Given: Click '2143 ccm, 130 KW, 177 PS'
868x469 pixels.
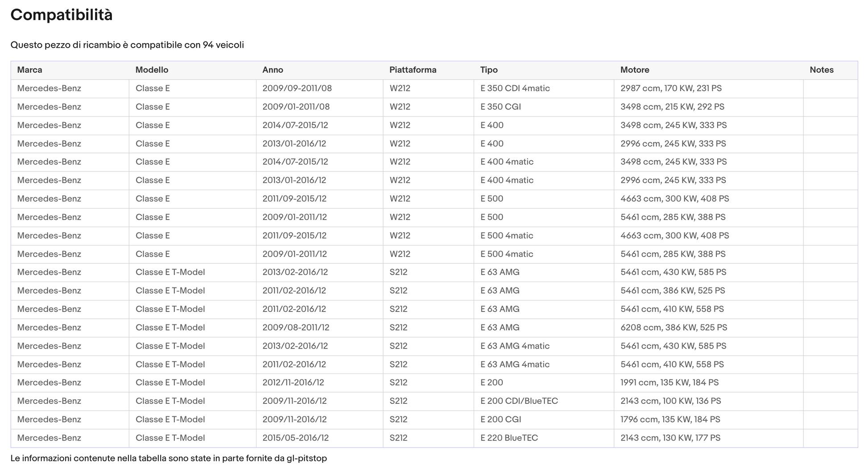Looking at the screenshot, I should [x=670, y=438].
